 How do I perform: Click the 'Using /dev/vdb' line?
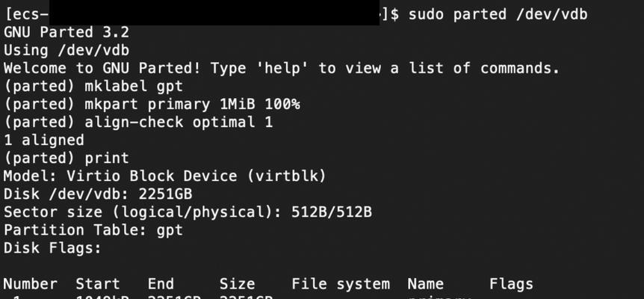(66, 51)
